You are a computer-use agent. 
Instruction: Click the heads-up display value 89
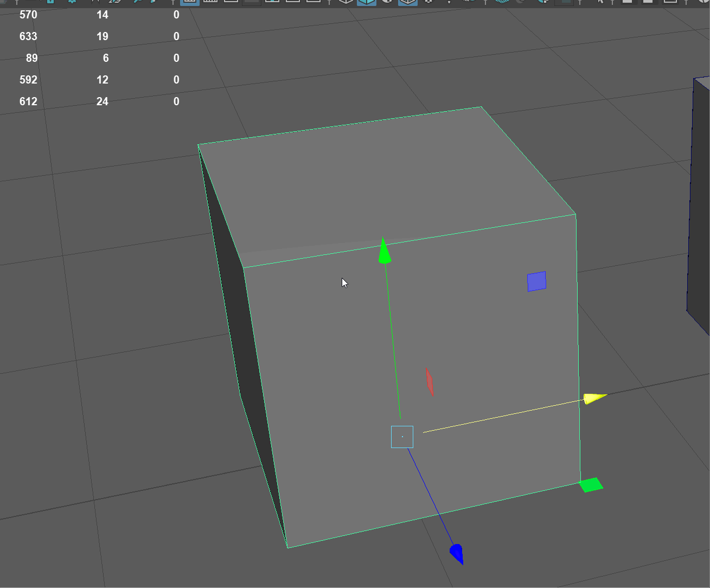[x=31, y=58]
